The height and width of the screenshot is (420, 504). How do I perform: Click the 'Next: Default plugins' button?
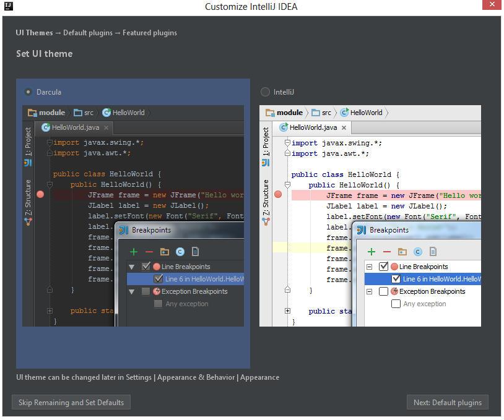coord(447,402)
